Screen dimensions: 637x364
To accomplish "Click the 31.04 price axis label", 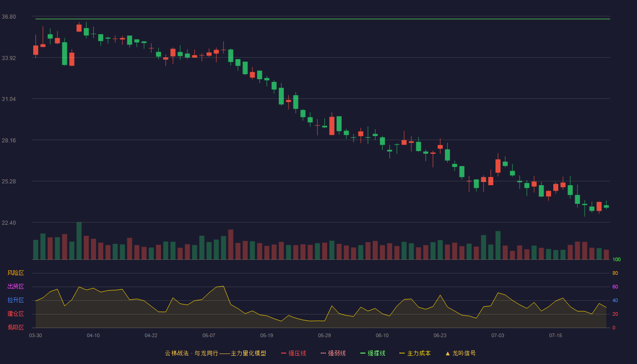I will [x=9, y=99].
